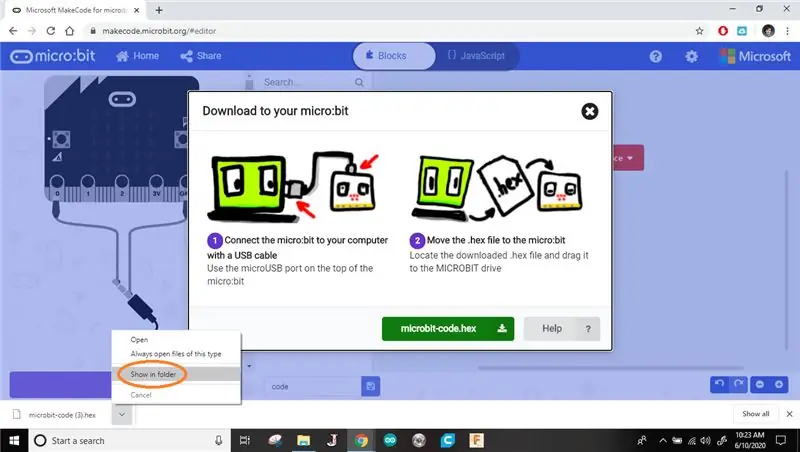Open the Chrome profile avatar

pos(768,31)
